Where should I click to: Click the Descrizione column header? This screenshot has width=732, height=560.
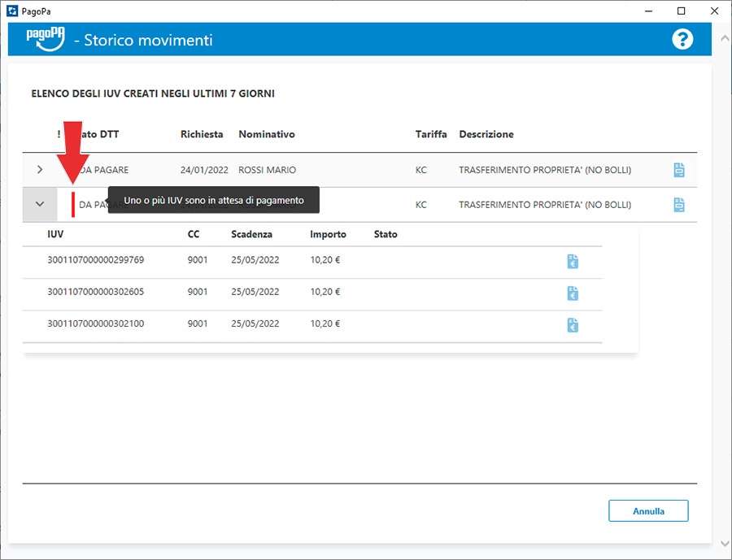(x=486, y=134)
